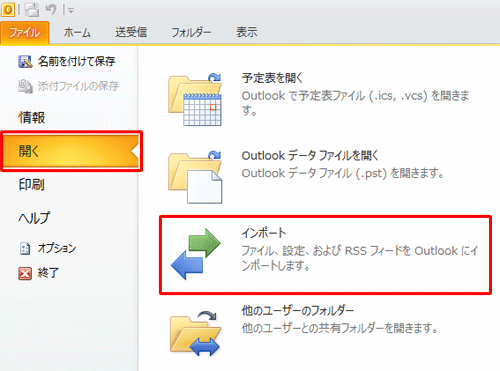Open the quick access toolbar customize dropdown
The height and width of the screenshot is (371, 500).
pos(70,11)
